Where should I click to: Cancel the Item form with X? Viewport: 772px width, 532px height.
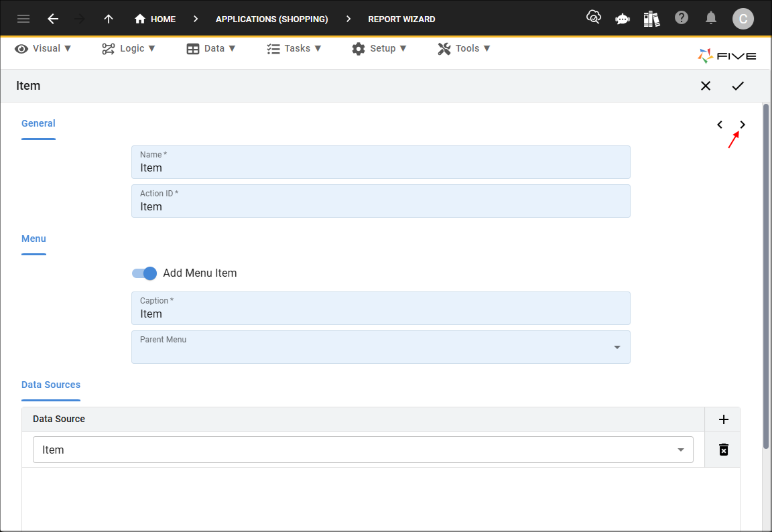coord(706,86)
